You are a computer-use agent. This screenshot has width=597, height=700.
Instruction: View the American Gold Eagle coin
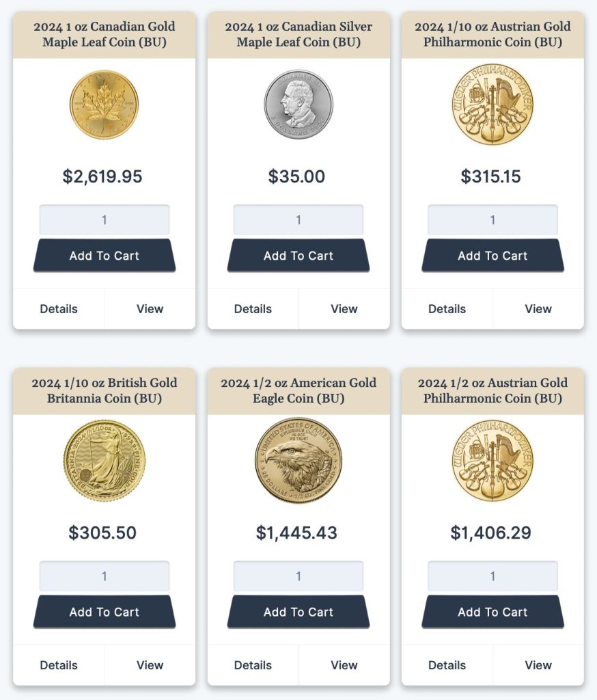click(x=344, y=665)
